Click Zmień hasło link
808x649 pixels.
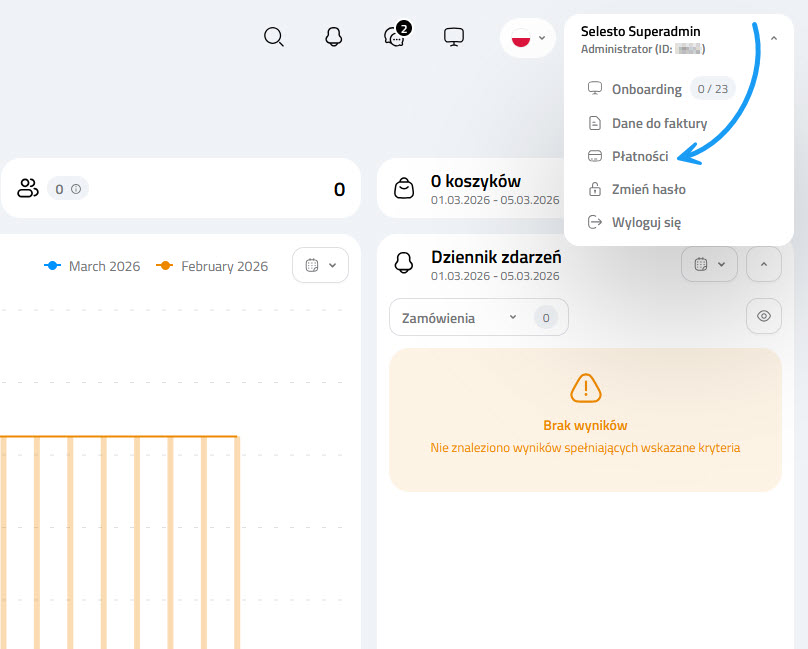[x=648, y=189]
